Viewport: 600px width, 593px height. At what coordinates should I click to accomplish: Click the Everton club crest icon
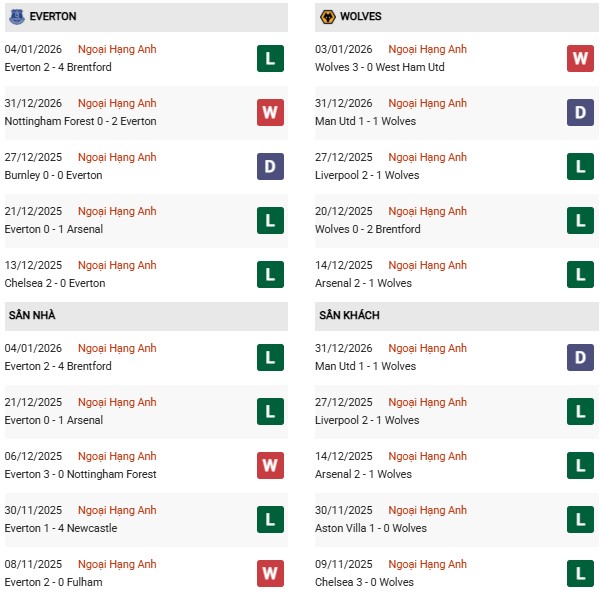tap(17, 17)
